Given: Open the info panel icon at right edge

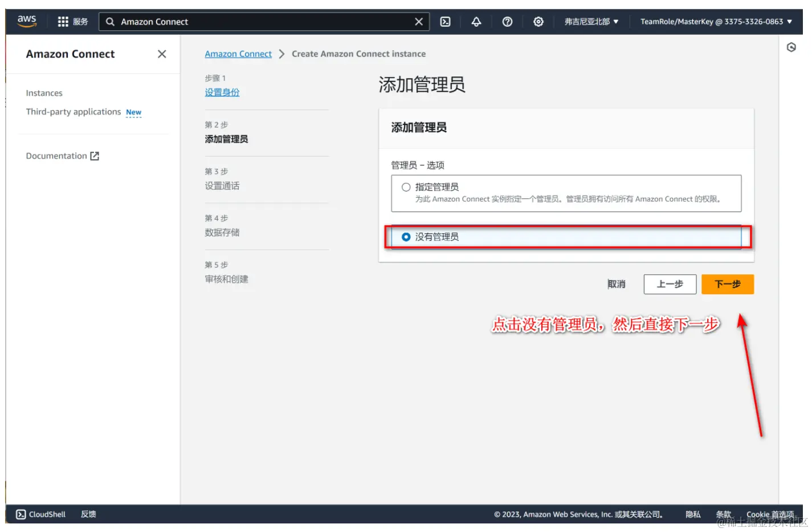Looking at the screenshot, I should coord(791,47).
